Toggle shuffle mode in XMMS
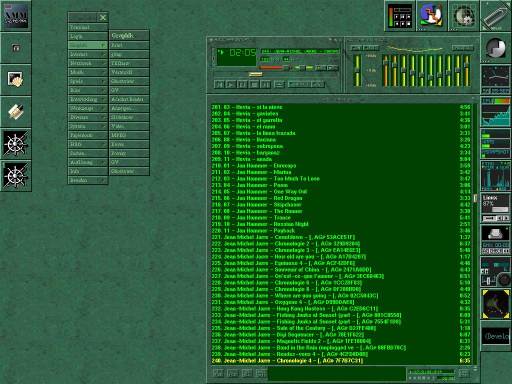This screenshot has height=384, width=512. pyautogui.click(x=298, y=84)
